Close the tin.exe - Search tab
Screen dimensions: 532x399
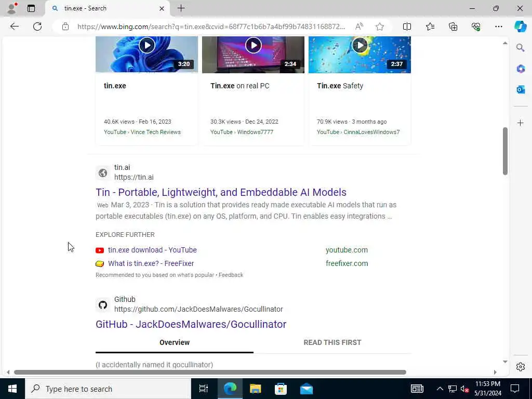point(162,8)
